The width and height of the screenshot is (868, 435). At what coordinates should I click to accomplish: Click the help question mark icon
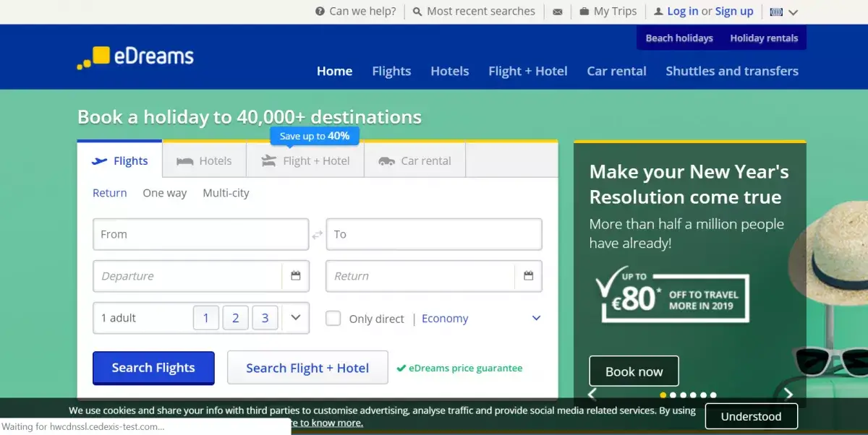tap(320, 12)
